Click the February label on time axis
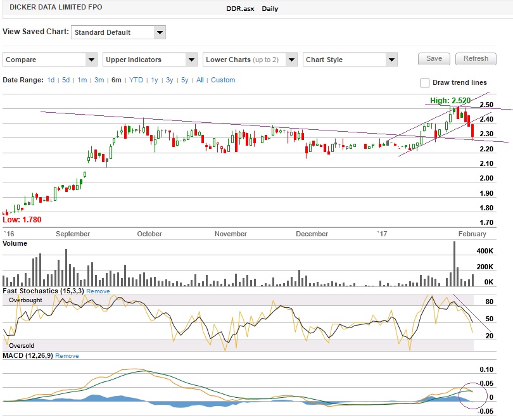This screenshot has width=513, height=420. click(x=472, y=234)
